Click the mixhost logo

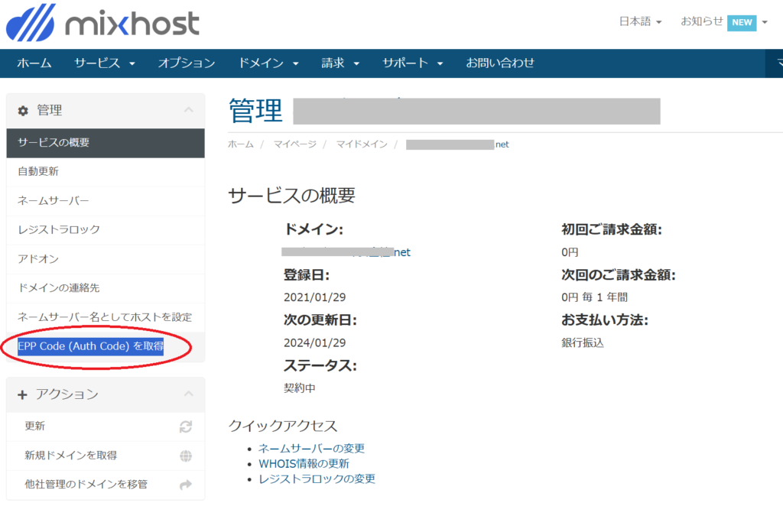[x=102, y=23]
